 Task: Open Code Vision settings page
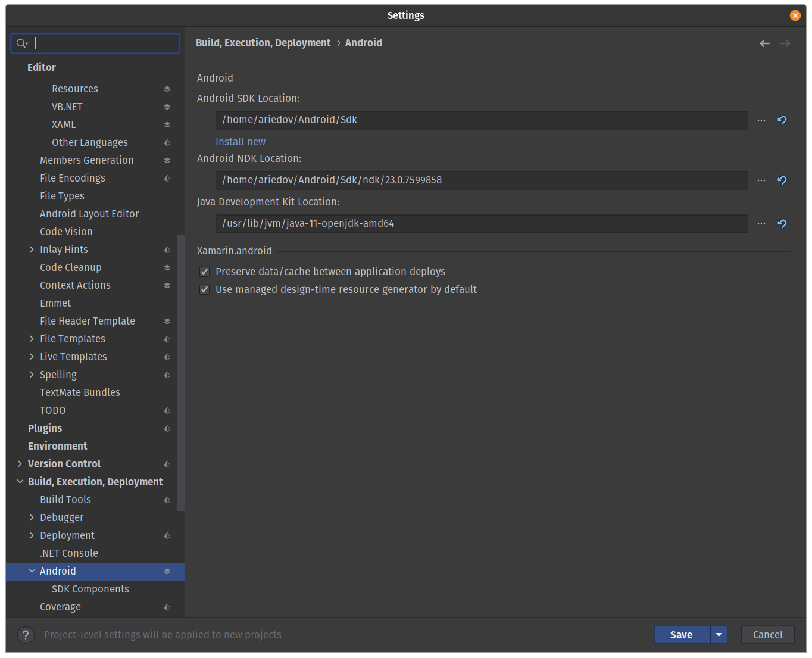(66, 232)
